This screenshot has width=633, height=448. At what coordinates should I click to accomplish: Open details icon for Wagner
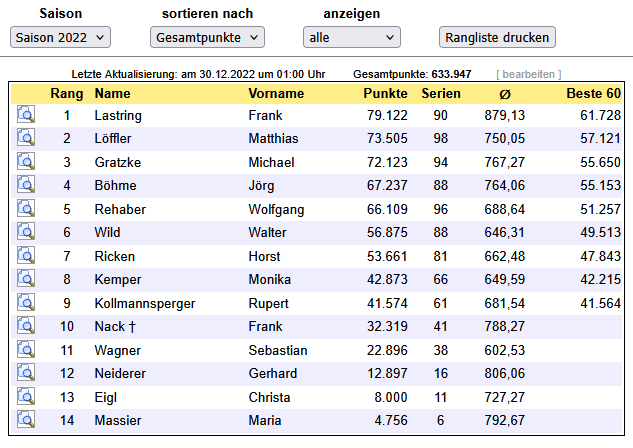pos(26,350)
